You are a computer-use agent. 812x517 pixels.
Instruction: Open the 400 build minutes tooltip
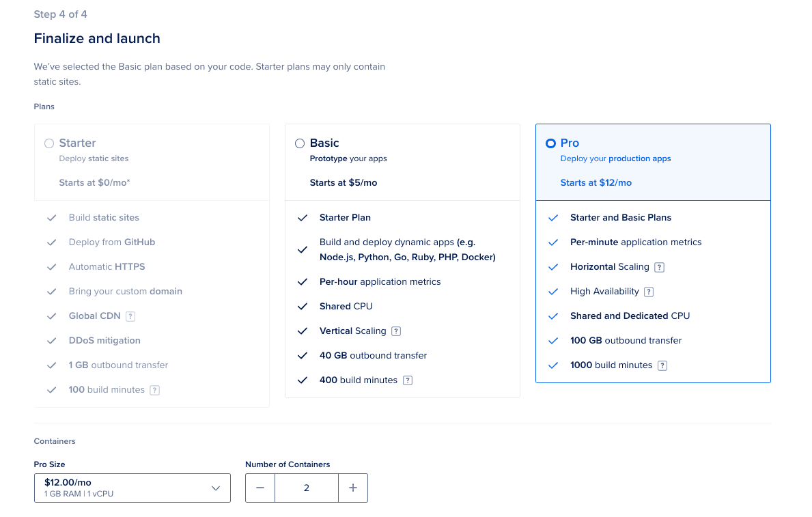[x=408, y=380]
